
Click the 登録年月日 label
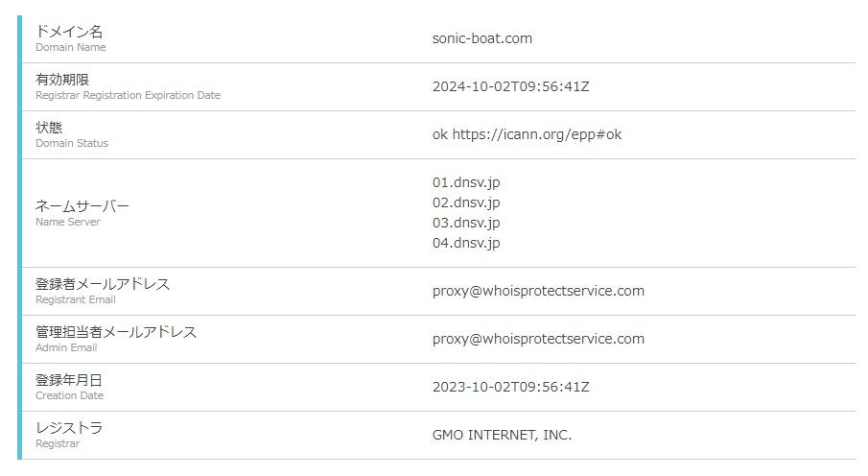68,380
